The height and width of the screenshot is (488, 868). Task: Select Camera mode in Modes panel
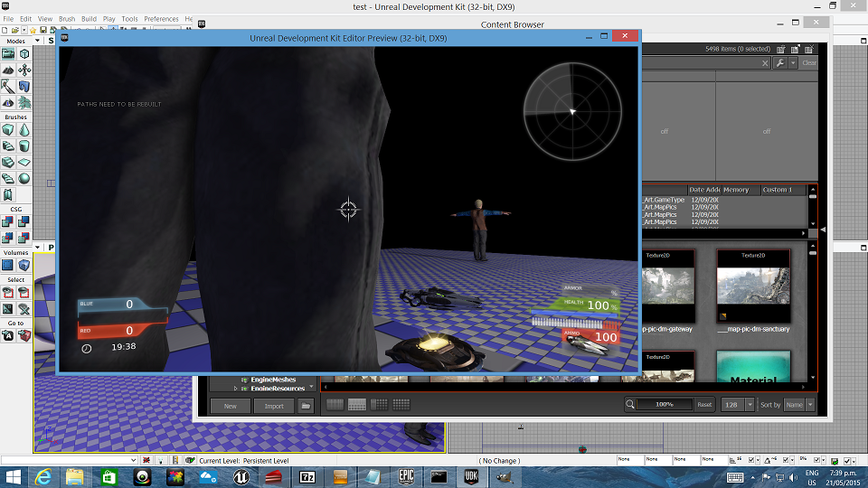pyautogui.click(x=8, y=53)
